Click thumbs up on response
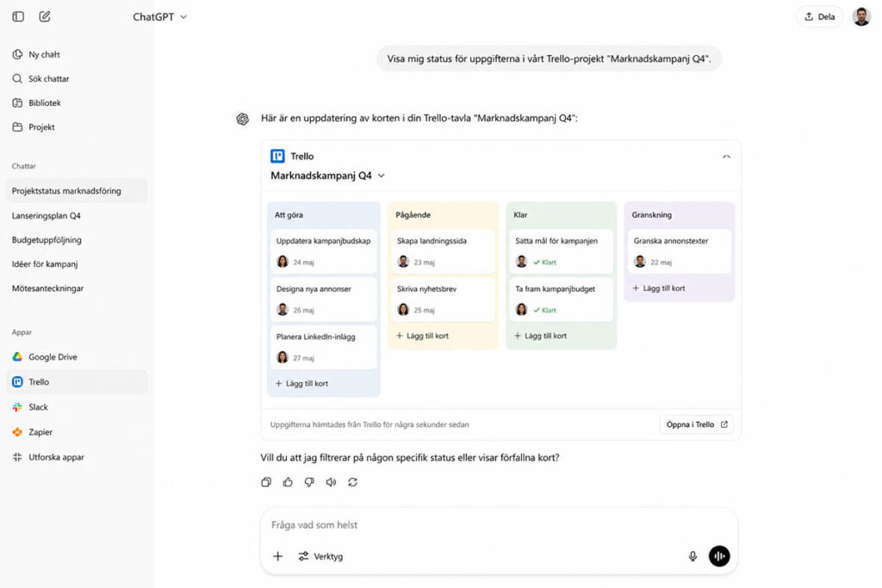Screen dimensions: 882x588 (x=288, y=482)
